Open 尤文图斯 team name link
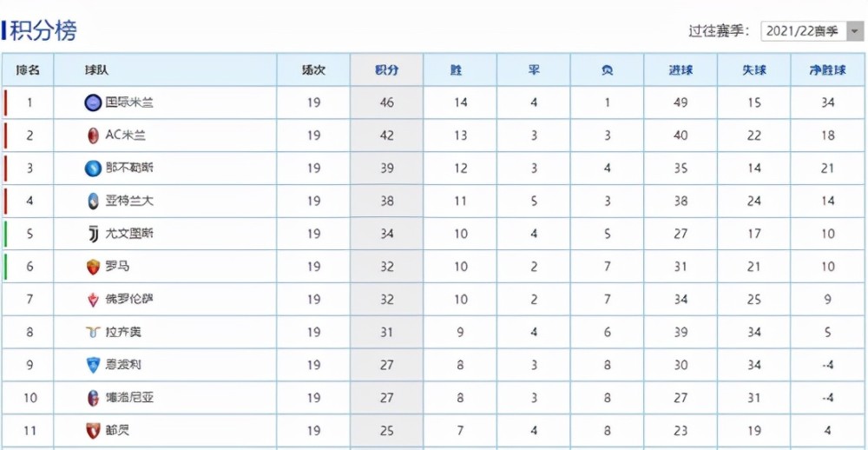This screenshot has height=450, width=868. (129, 234)
